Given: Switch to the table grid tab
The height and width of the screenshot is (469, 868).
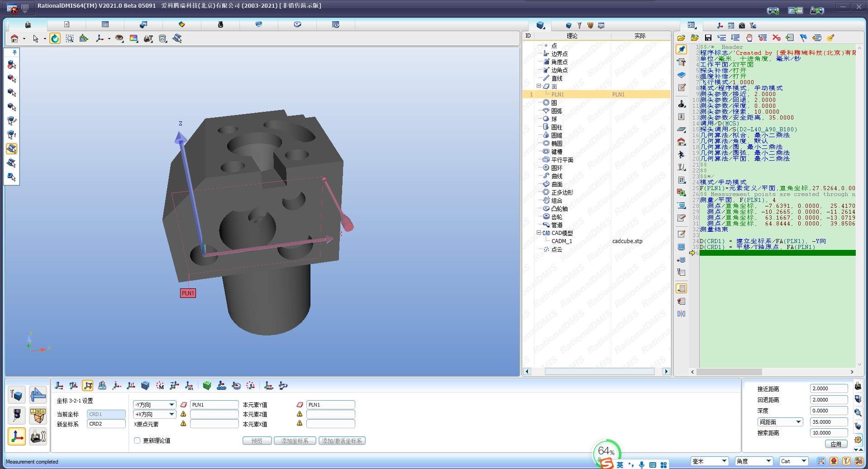Looking at the screenshot, I should click(x=105, y=24).
